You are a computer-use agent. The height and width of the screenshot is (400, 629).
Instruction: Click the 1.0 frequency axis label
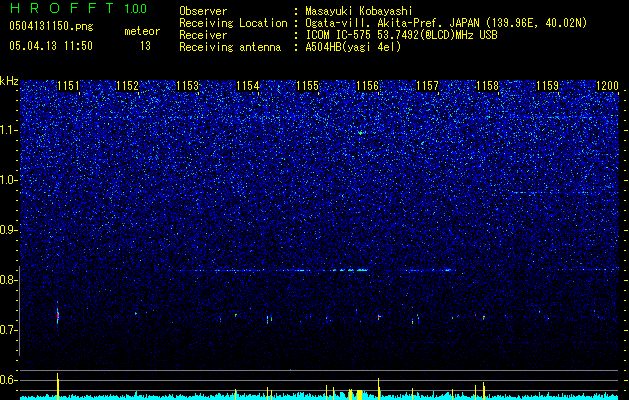(x=8, y=180)
